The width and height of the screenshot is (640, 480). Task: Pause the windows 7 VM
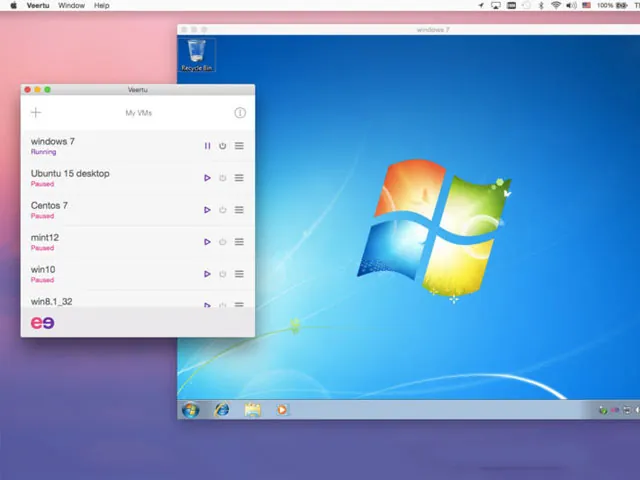207,146
